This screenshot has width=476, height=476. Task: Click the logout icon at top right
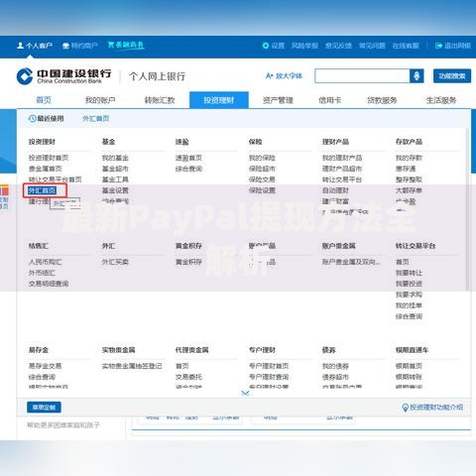[438, 46]
